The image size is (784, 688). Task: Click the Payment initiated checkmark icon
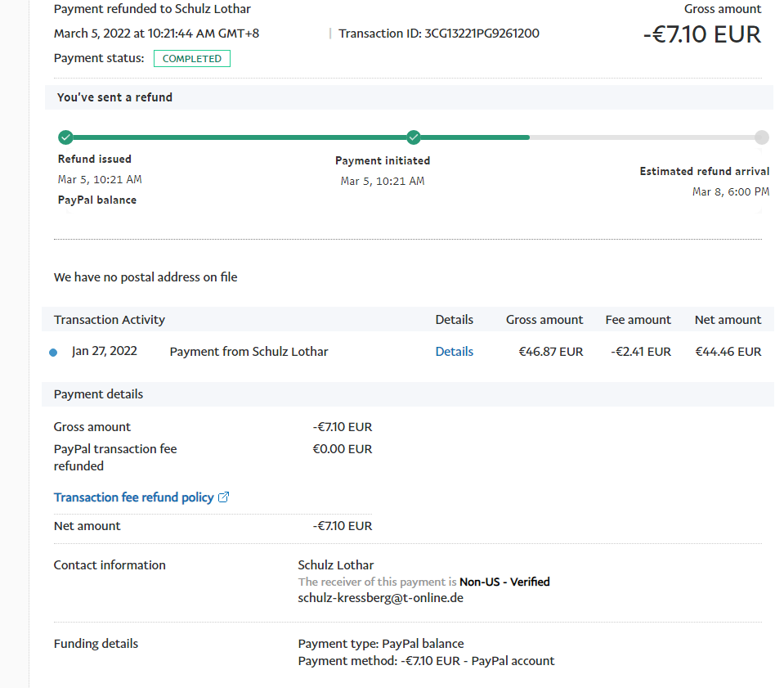[x=414, y=137]
